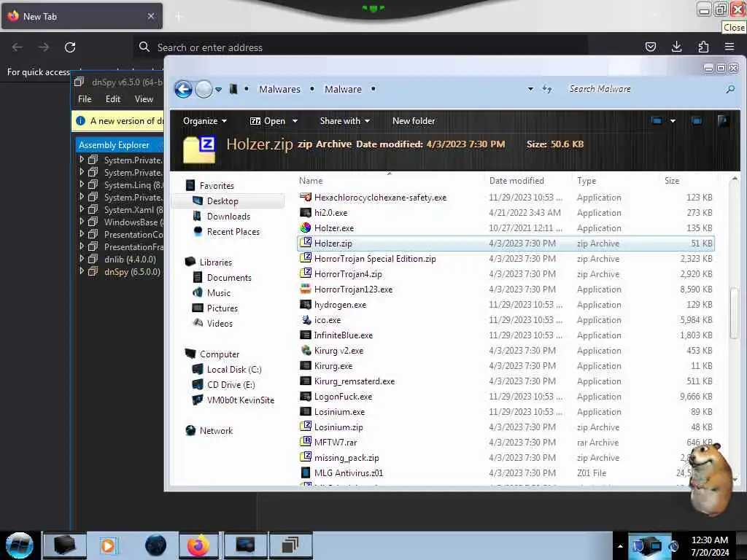Select the HorrorTrojan123.exe icon

point(306,289)
